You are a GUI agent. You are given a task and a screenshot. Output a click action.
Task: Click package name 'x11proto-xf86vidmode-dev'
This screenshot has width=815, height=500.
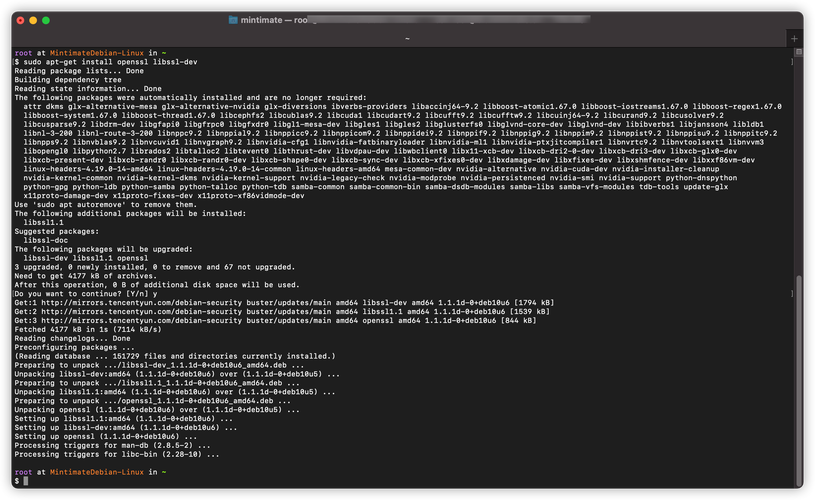(x=251, y=195)
